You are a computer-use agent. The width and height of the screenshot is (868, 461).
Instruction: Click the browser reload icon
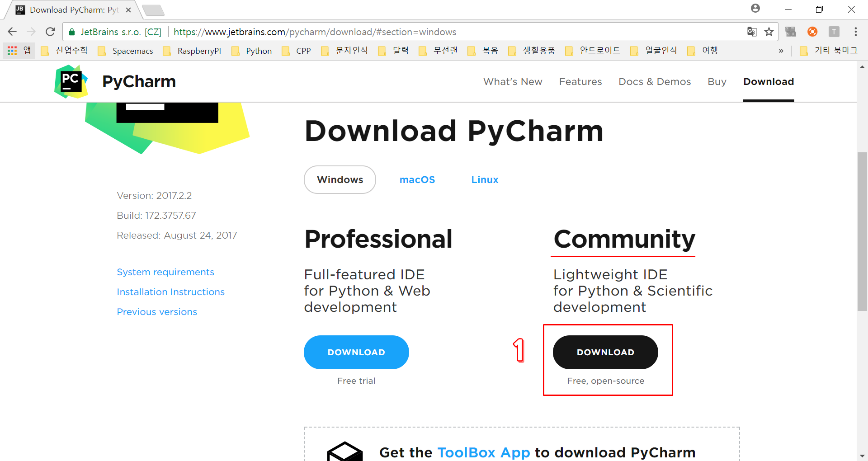[x=50, y=32]
